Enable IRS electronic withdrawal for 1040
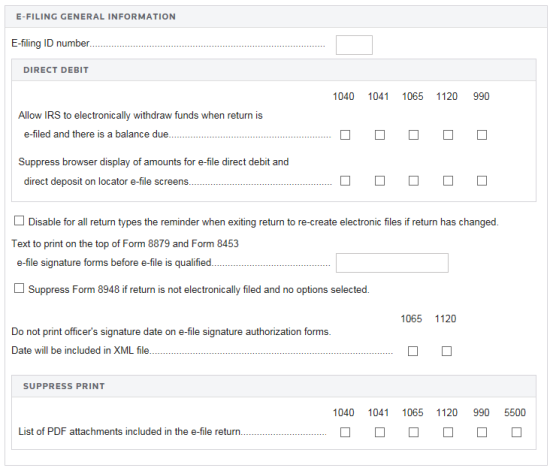 point(345,135)
